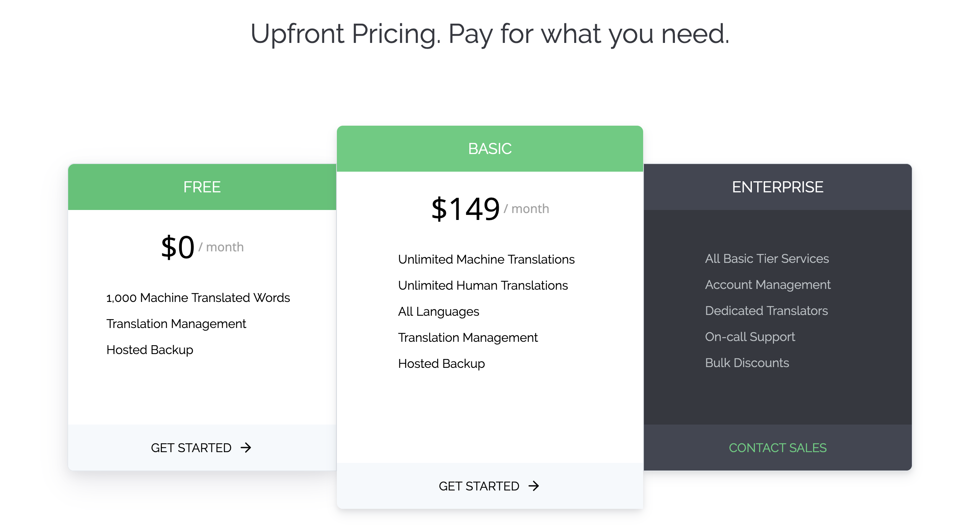Click the arrow icon in Basic plan footer
The height and width of the screenshot is (528, 980).
click(534, 486)
